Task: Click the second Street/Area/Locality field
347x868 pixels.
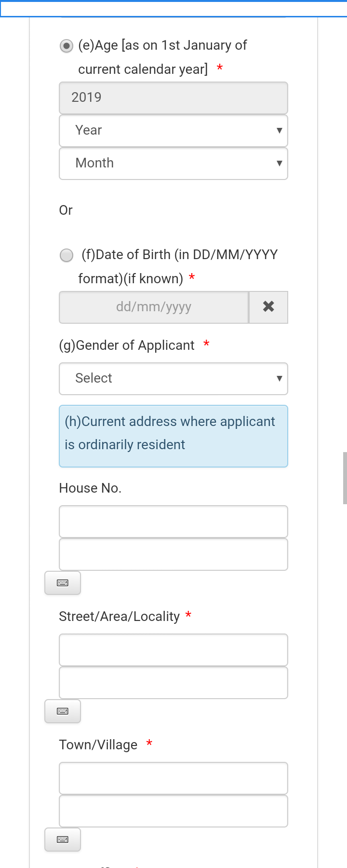Action: (x=173, y=683)
